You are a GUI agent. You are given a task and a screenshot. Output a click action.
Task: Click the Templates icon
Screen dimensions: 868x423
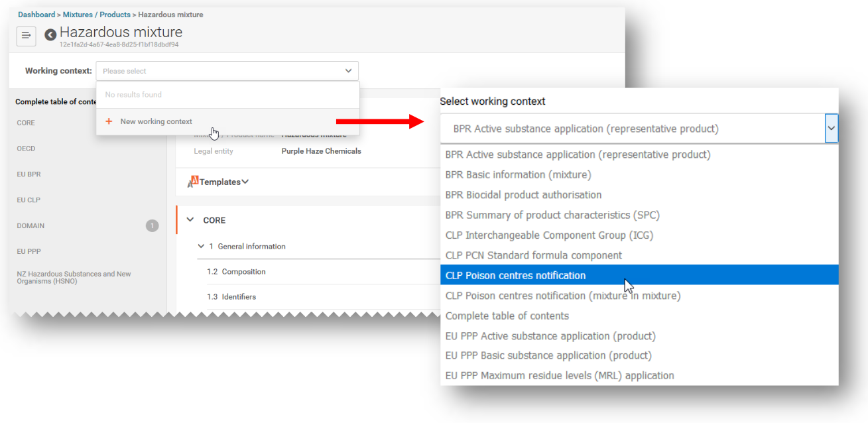tap(193, 182)
